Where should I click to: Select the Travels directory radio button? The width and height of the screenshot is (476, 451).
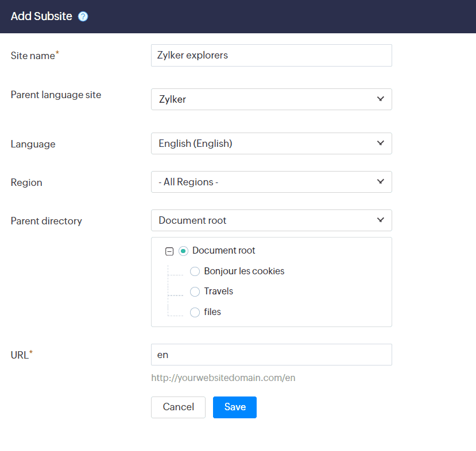[195, 291]
